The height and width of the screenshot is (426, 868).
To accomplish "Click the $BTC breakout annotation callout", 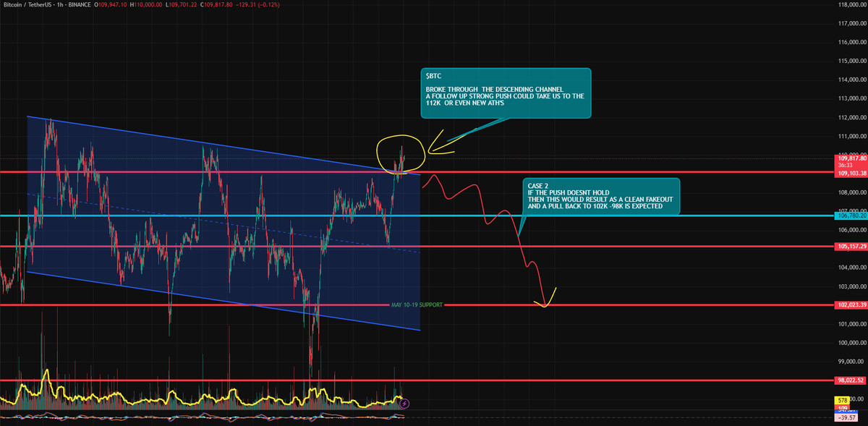I will (x=506, y=92).
